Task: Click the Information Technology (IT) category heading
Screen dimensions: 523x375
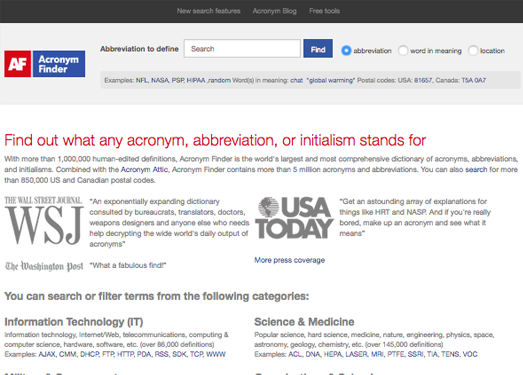Action: [x=74, y=322]
